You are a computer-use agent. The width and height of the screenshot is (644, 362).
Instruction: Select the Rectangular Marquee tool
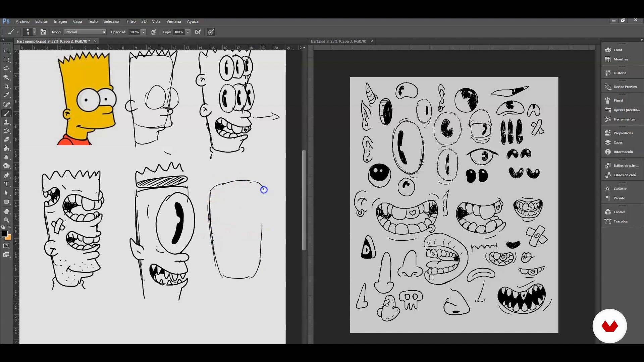pos(6,60)
